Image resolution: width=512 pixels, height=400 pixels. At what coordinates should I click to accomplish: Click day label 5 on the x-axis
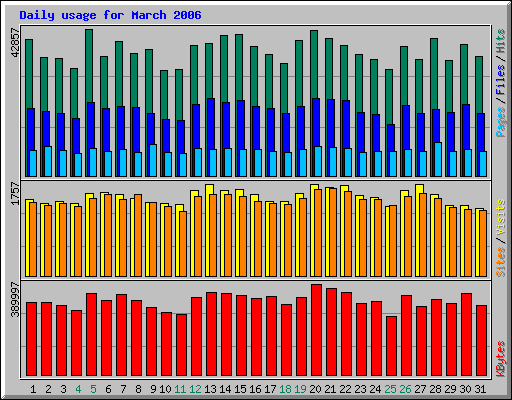coord(93,389)
